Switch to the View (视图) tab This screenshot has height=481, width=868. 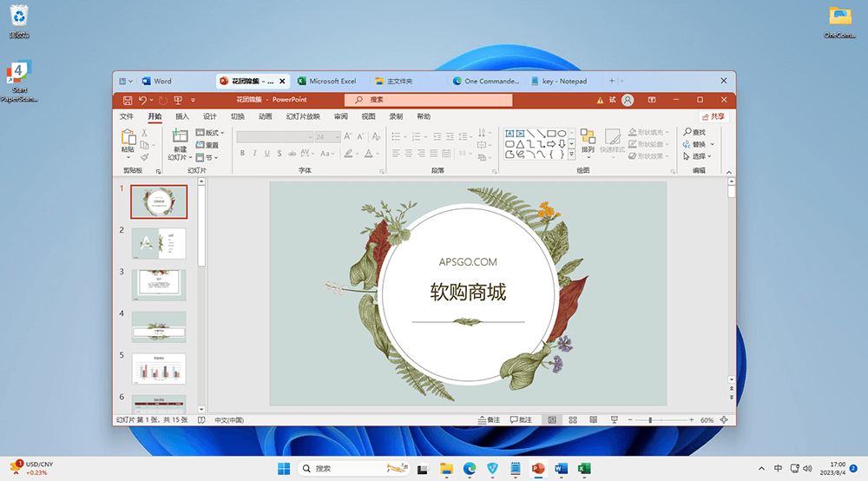coord(368,117)
